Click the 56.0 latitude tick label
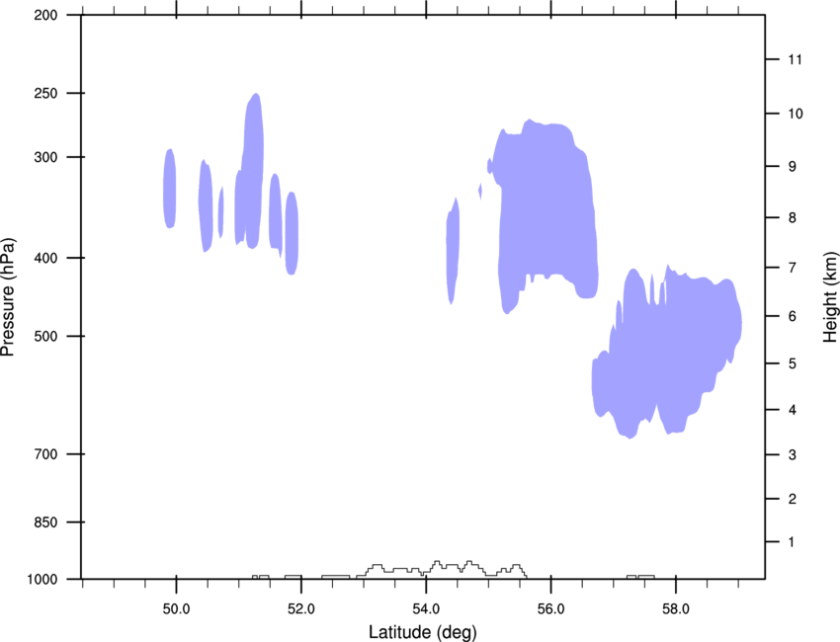The image size is (840, 642). [550, 609]
